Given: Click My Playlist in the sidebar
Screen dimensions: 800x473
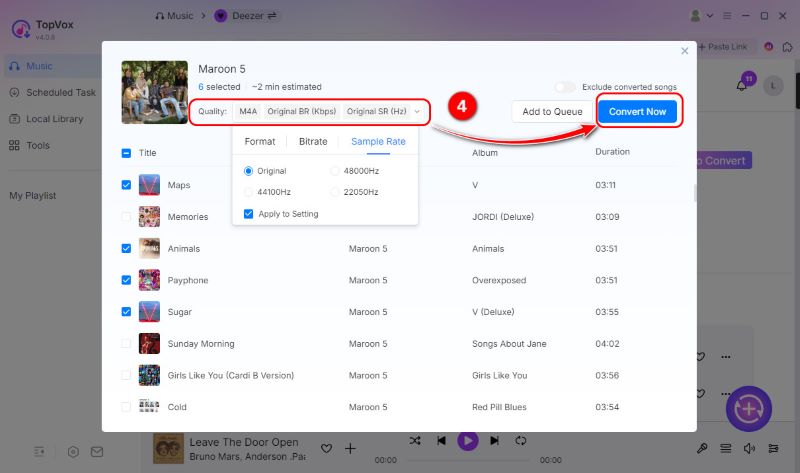Looking at the screenshot, I should click(33, 195).
